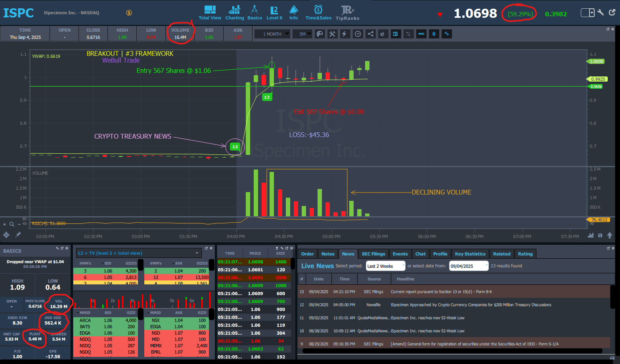
Task: Click news marker 13 on the chart
Action: pos(267,97)
